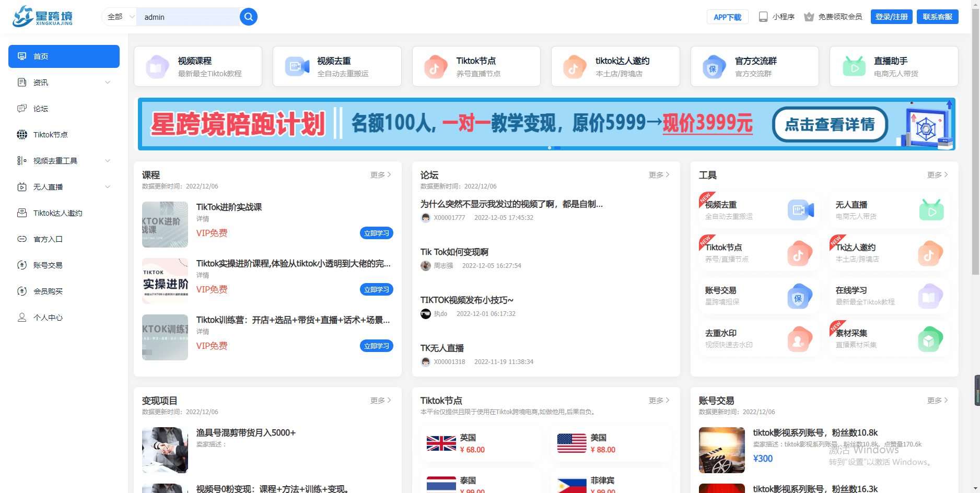Click the Tiktok节点 icon in the 工具 panel

(x=800, y=253)
